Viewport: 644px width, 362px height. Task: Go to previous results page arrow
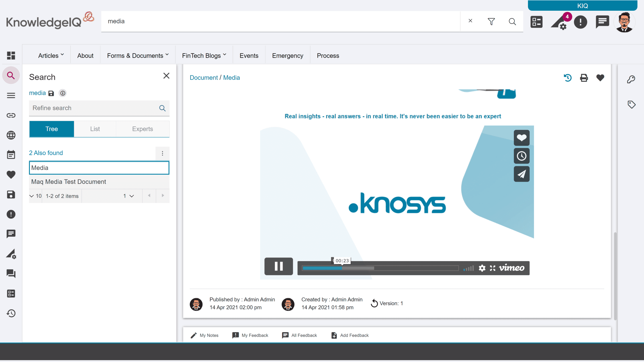pos(149,196)
